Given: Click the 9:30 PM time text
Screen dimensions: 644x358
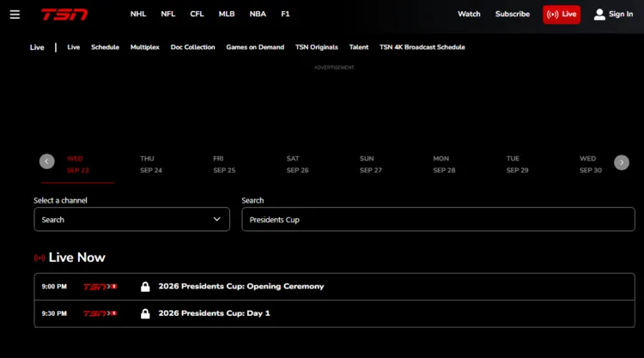Looking at the screenshot, I should pos(54,313).
